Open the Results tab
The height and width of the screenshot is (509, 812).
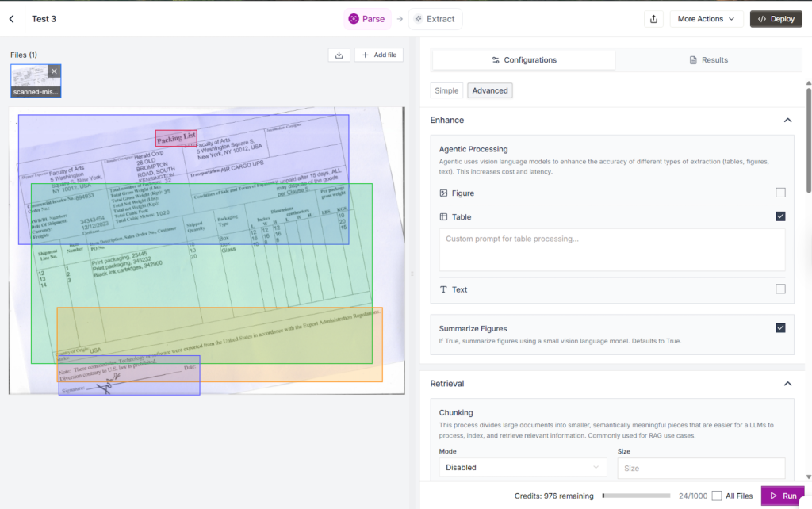(x=708, y=60)
